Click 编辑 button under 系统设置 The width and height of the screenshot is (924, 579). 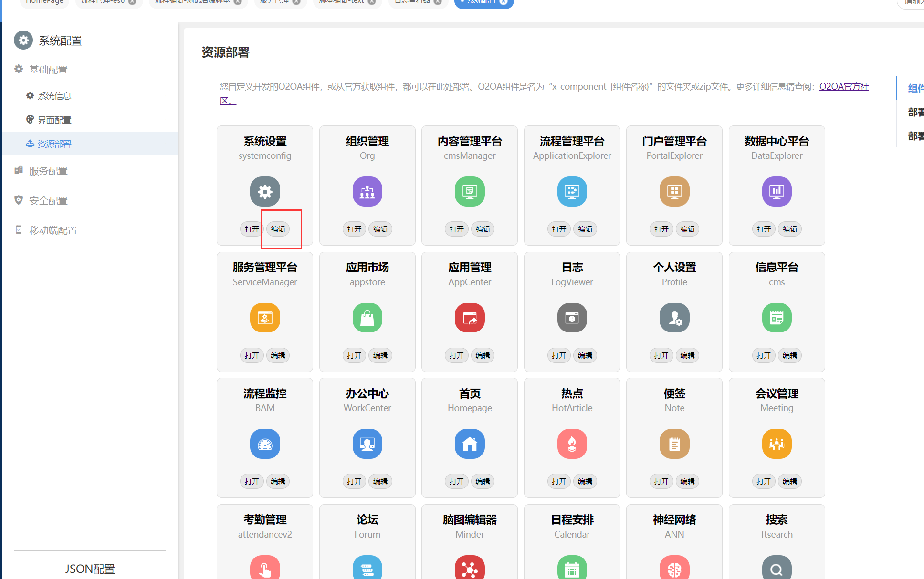point(278,229)
